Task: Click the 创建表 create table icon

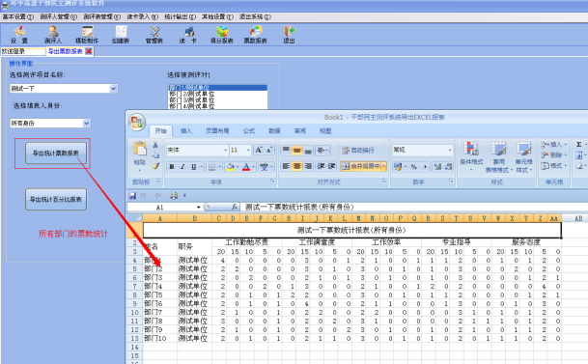Action: 121,35
